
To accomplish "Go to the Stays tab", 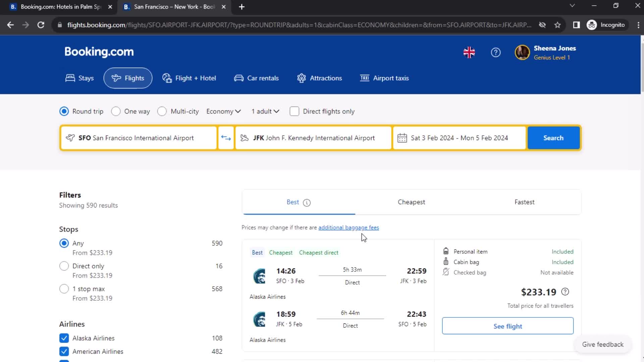I will [x=79, y=78].
